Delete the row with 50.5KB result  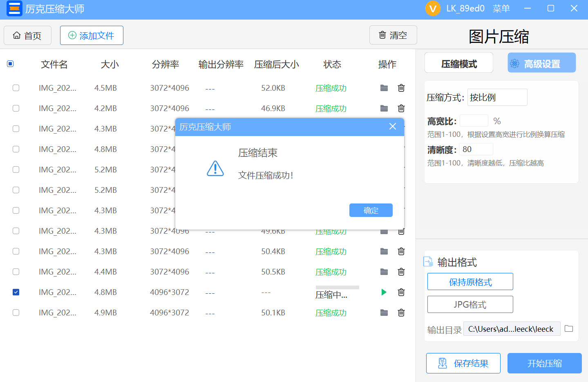401,272
